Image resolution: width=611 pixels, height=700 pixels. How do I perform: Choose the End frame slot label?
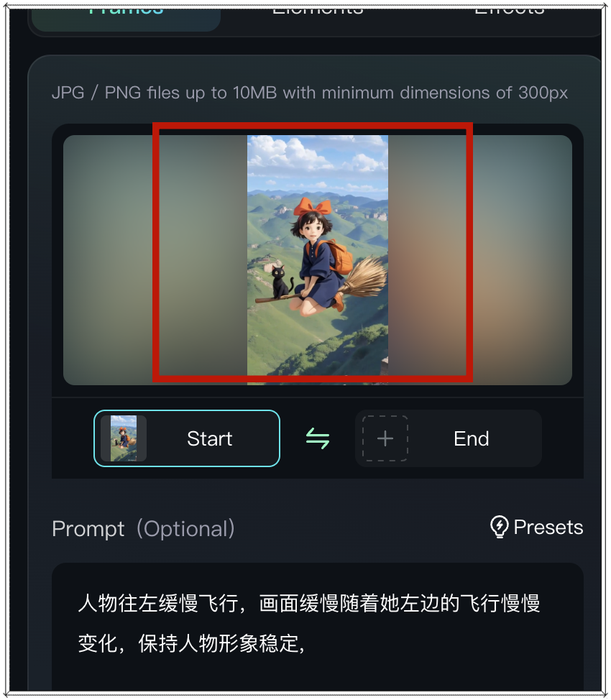[x=472, y=438]
